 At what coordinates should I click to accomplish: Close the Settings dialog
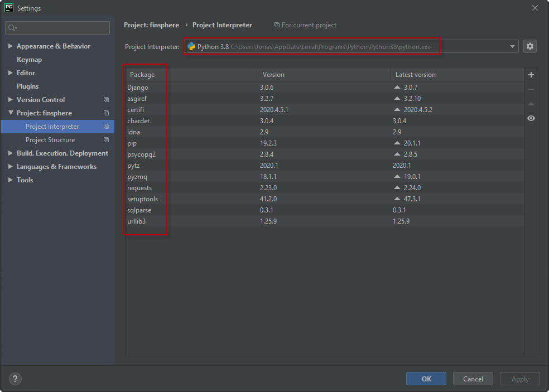(x=534, y=8)
